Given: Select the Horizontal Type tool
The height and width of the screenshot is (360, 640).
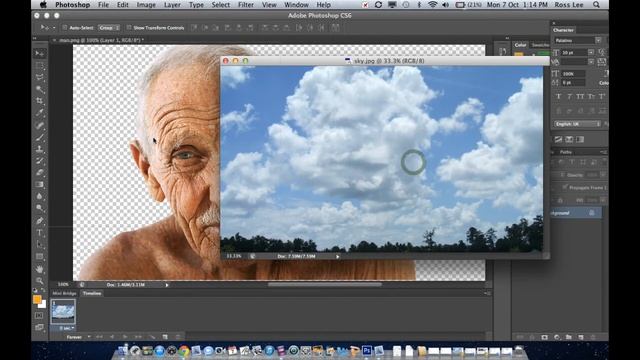Looking at the screenshot, I should [x=40, y=233].
